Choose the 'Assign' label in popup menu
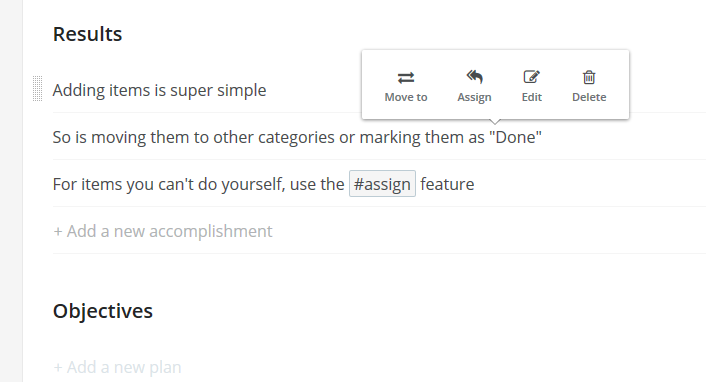This screenshot has height=382, width=706. pyautogui.click(x=474, y=97)
